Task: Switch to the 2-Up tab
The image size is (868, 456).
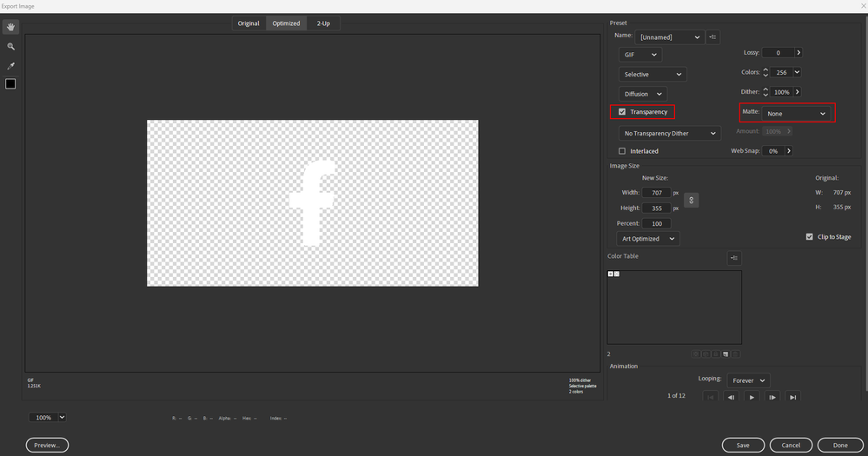Action: 323,23
